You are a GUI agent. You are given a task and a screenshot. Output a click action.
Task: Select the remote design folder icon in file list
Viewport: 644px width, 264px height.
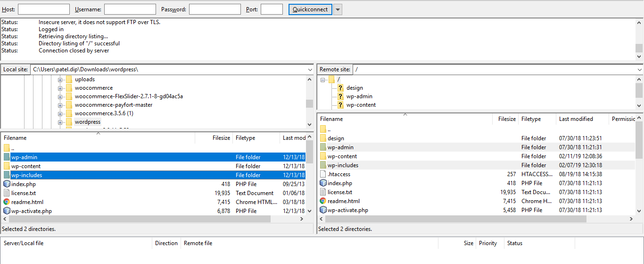point(323,138)
